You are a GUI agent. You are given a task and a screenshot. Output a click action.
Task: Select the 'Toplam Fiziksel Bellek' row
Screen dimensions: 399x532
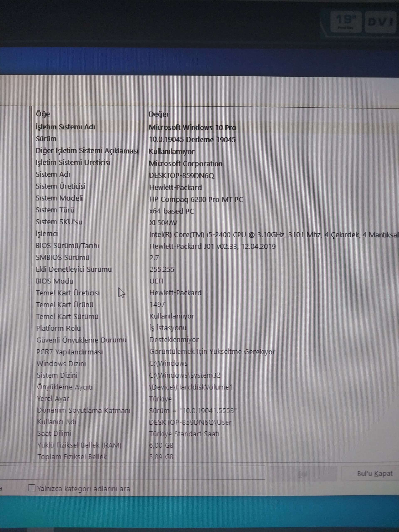(72, 457)
